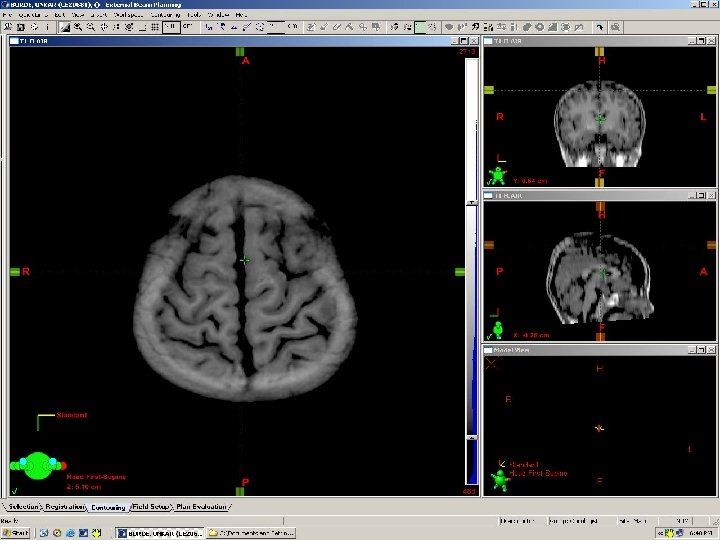
Task: Click the red X icon in Model View
Action: (491, 364)
